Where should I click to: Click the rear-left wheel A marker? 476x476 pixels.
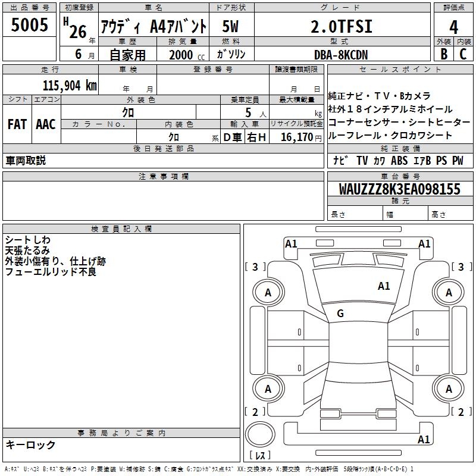point(268,389)
